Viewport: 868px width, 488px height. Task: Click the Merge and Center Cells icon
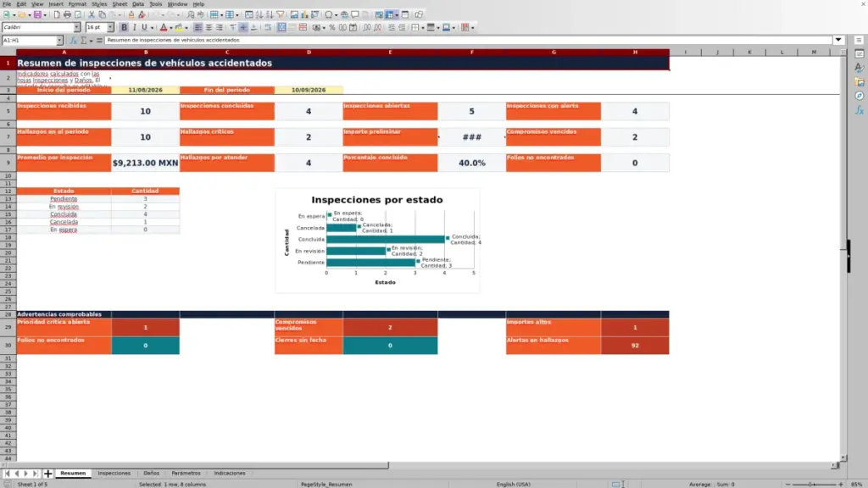point(281,27)
